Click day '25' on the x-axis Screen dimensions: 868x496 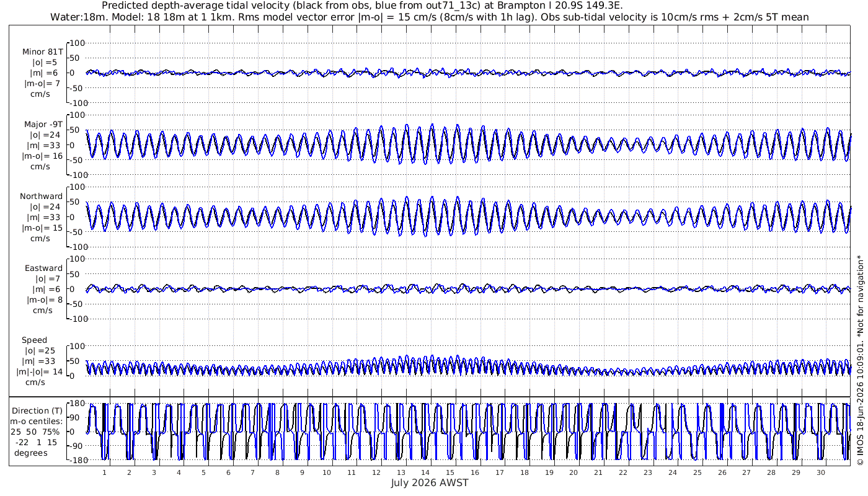[x=697, y=472]
